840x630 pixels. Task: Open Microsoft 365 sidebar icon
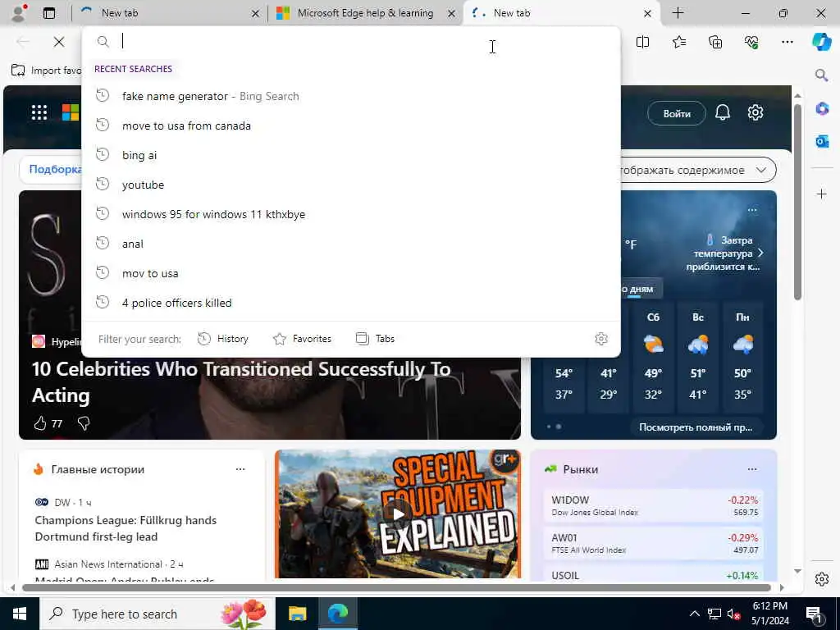[x=822, y=109]
